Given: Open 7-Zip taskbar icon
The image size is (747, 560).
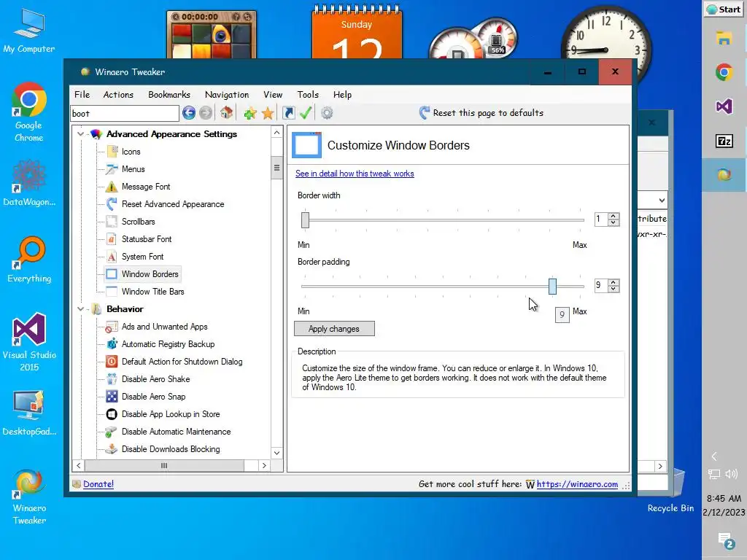Looking at the screenshot, I should pyautogui.click(x=724, y=141).
